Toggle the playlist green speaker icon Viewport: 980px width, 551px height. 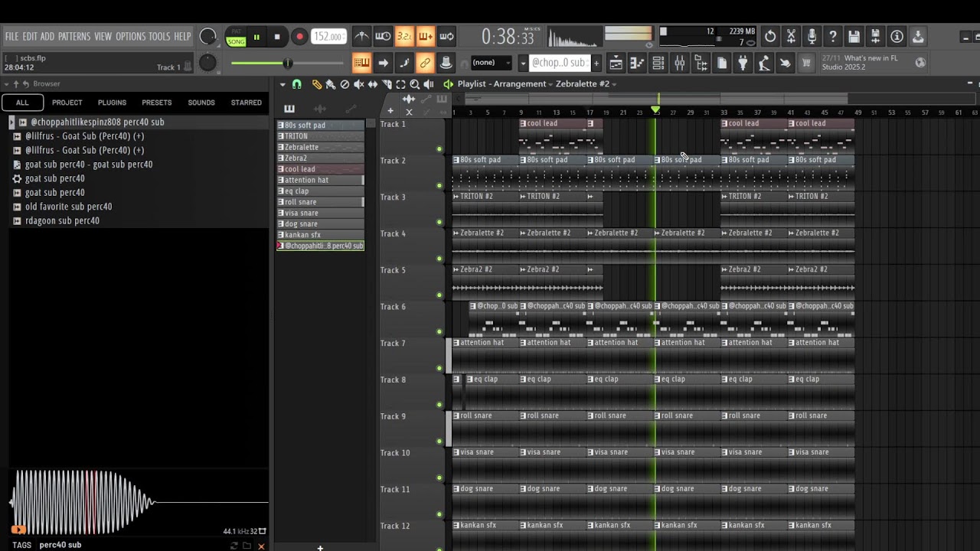point(448,84)
